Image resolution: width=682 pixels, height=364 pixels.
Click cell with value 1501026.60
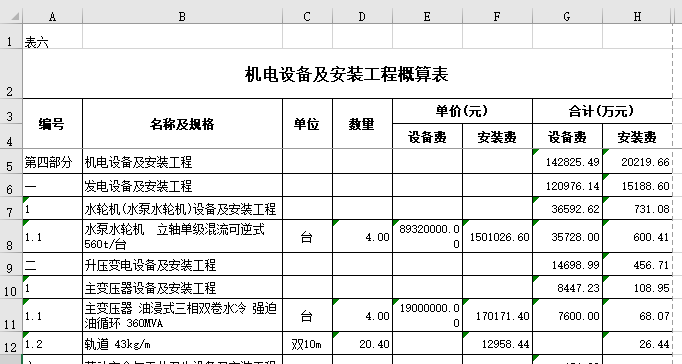pos(498,236)
